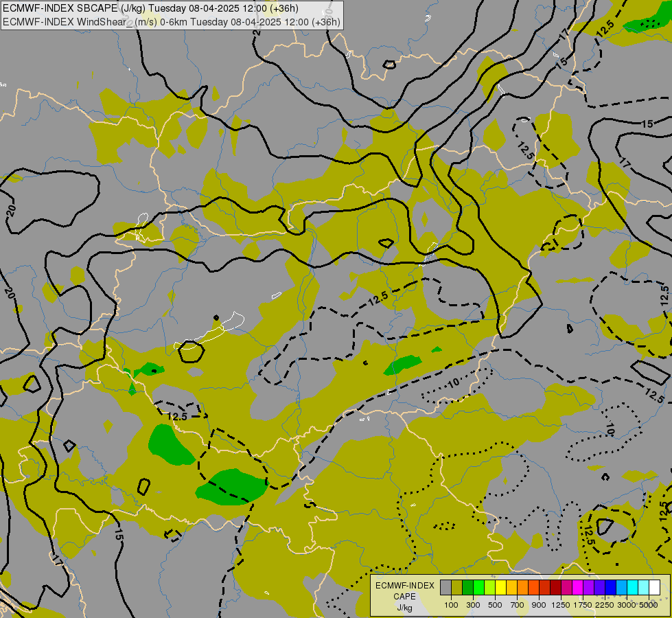672x618 pixels.
Task: Click the legend label 1250
Action: click(561, 605)
